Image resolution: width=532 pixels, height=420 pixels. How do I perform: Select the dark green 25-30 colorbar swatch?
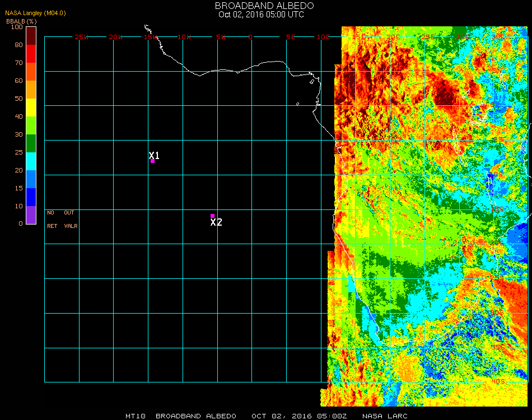pos(31,143)
